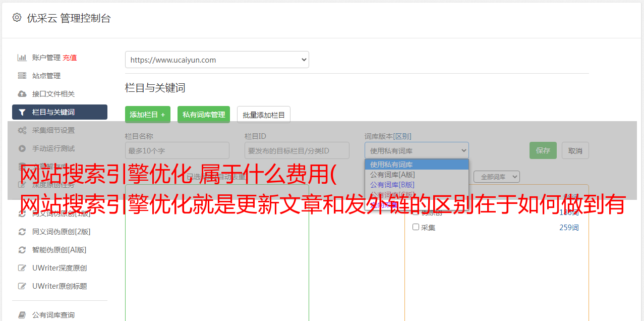Click the red 充值 link
Image resolution: width=644 pixels, height=321 pixels.
point(70,58)
